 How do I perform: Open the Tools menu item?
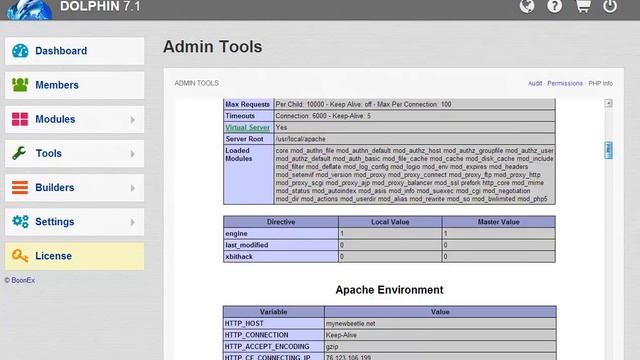[75, 153]
